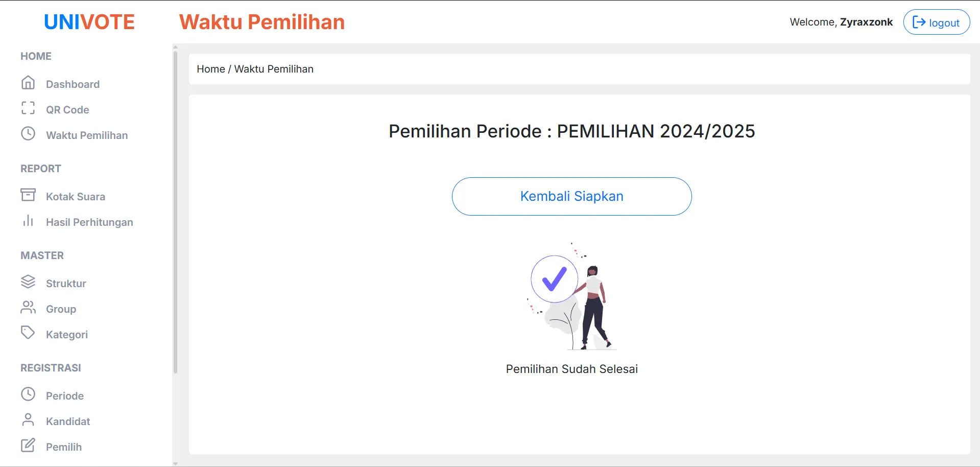This screenshot has width=980, height=467.
Task: Open Home from the breadcrumb
Action: pyautogui.click(x=210, y=69)
